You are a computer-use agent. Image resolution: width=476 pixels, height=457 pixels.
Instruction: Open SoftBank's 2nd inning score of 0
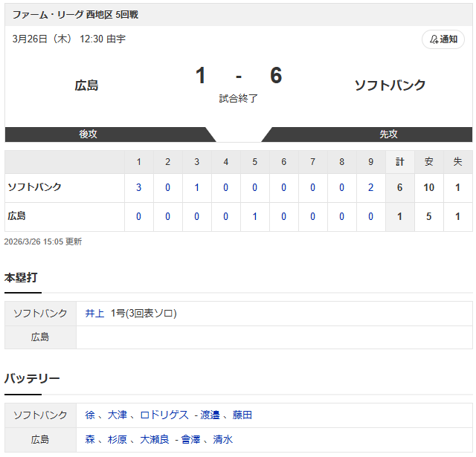(167, 187)
